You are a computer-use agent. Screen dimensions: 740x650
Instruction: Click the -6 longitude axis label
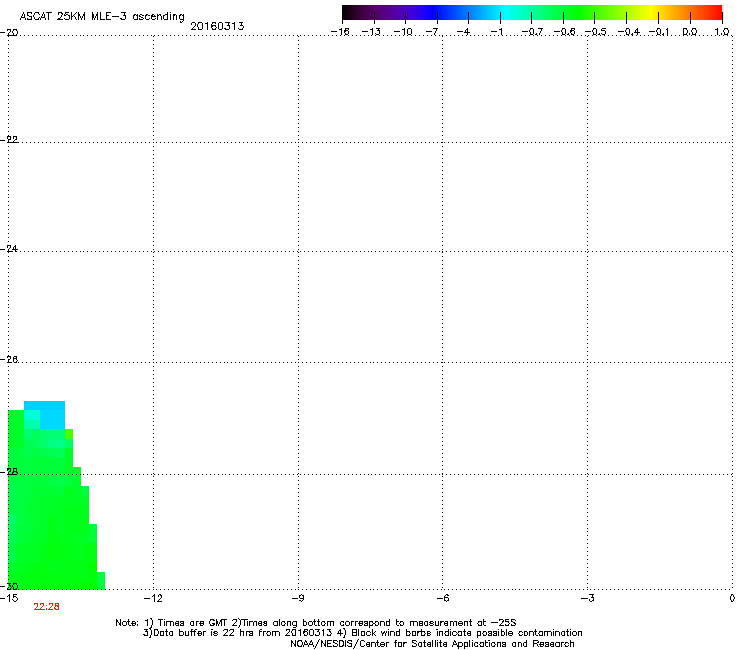pyautogui.click(x=442, y=599)
